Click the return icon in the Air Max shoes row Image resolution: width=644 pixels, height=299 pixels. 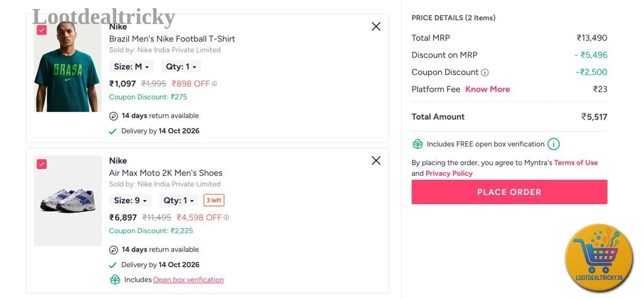[x=114, y=250]
